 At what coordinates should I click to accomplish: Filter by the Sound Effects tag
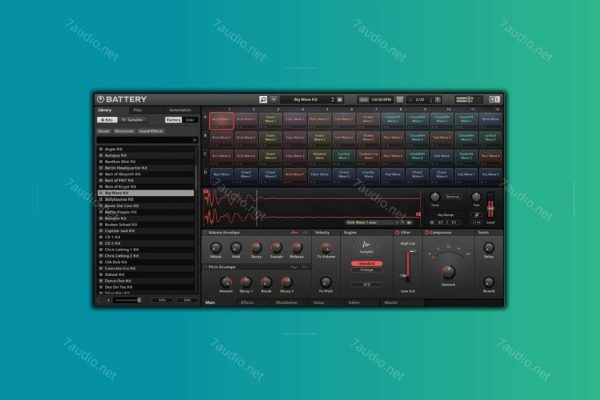[x=151, y=131]
